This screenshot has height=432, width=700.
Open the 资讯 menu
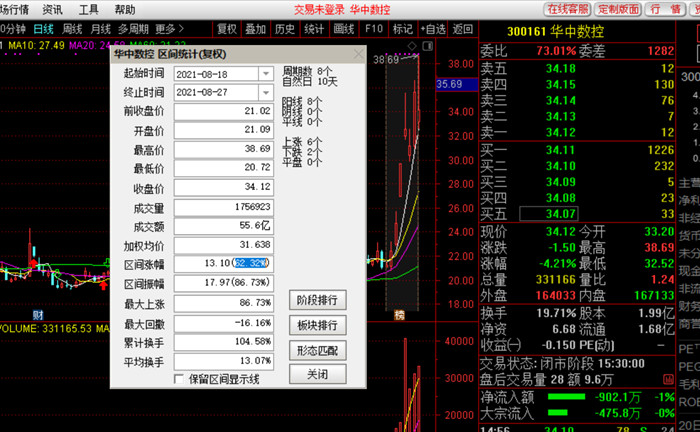(53, 9)
